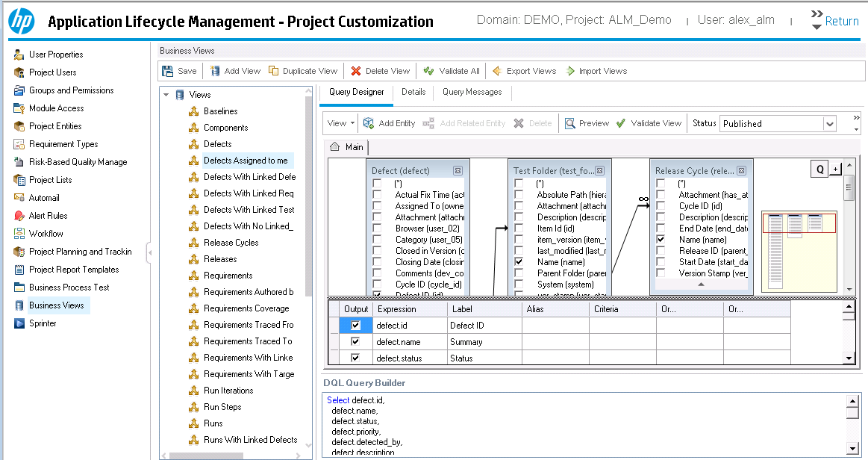Collapse the Release Cycle field list arrow
The image size is (868, 460).
pyautogui.click(x=701, y=284)
